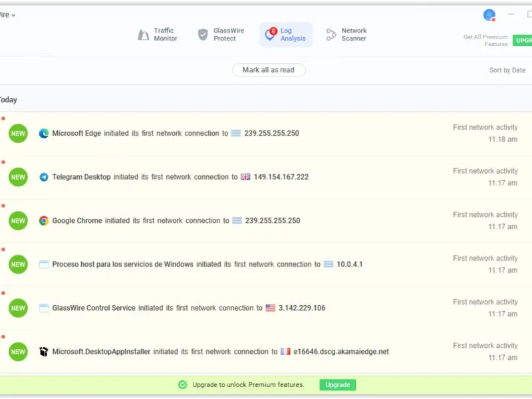Click the Mark all as read button
Image resolution: width=532 pixels, height=399 pixels.
pyautogui.click(x=269, y=70)
